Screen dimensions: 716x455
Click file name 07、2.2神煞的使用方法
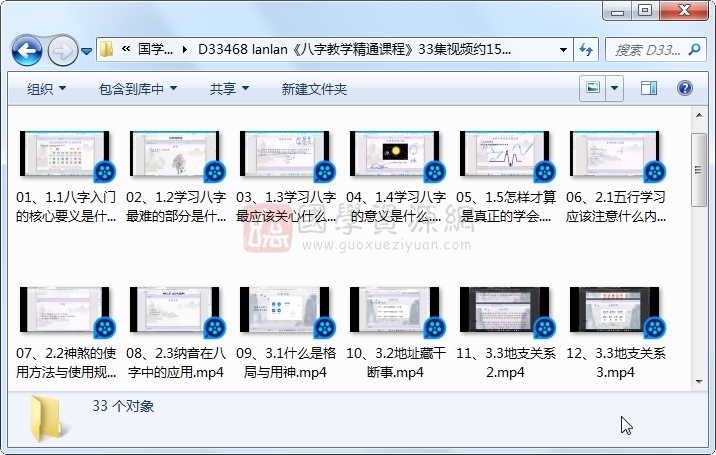(66, 363)
